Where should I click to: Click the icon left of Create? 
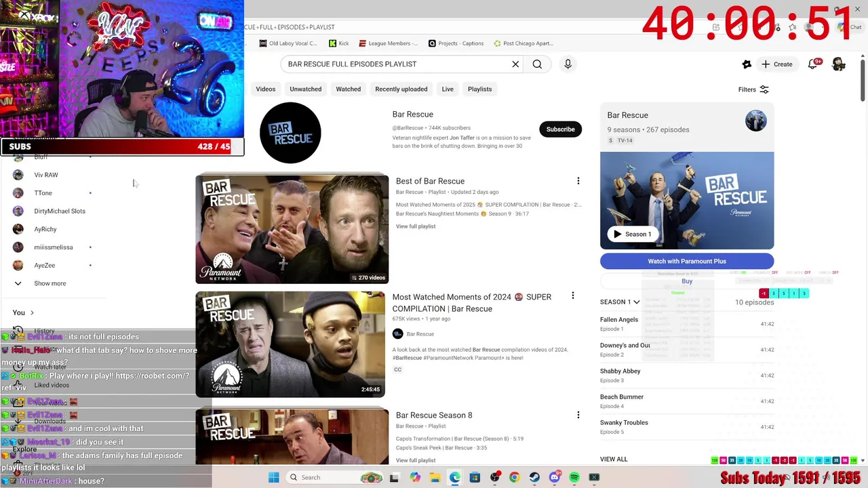pyautogui.click(x=747, y=64)
